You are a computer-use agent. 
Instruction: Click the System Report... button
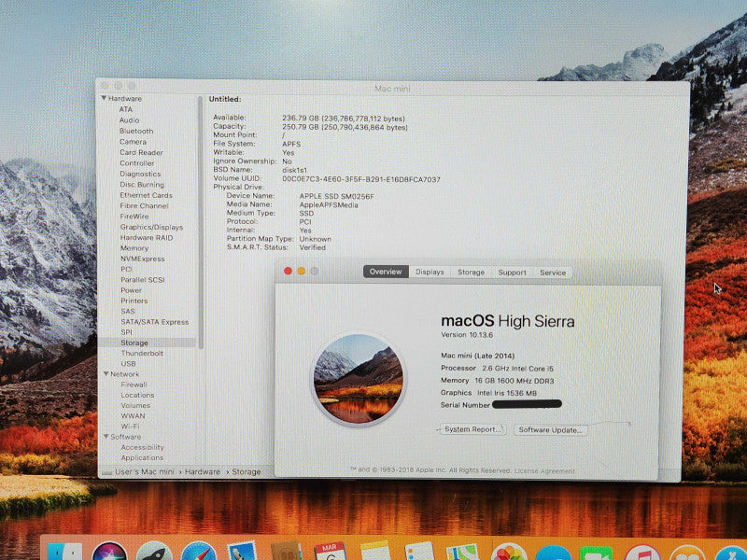click(472, 429)
